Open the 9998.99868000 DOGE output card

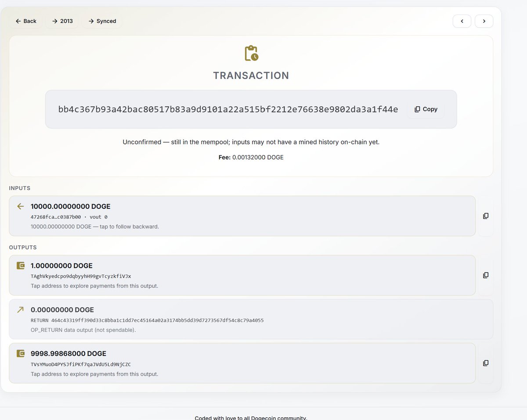click(242, 363)
